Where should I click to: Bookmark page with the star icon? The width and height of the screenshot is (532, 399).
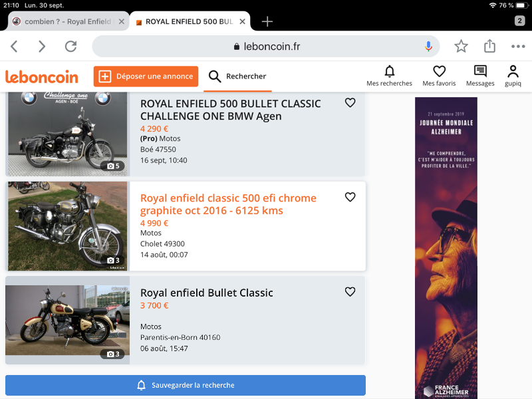(461, 46)
